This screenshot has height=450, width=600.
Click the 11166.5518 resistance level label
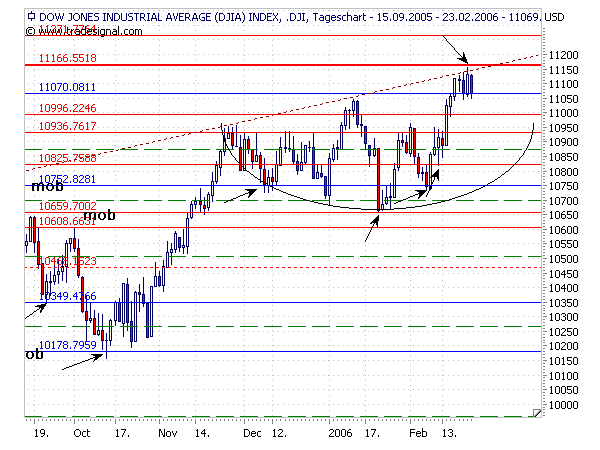point(68,58)
